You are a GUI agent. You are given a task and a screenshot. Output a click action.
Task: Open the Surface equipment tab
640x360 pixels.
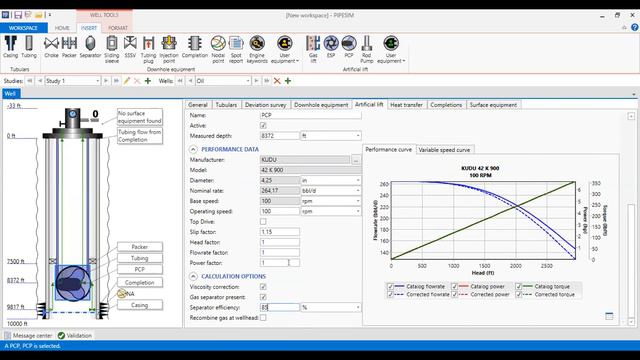pyautogui.click(x=493, y=105)
